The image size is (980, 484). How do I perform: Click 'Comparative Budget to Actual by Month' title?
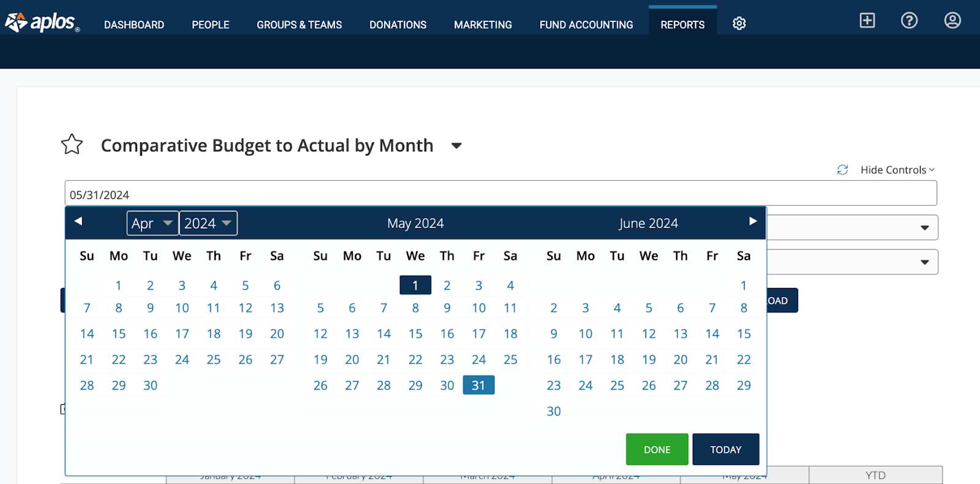coord(267,146)
